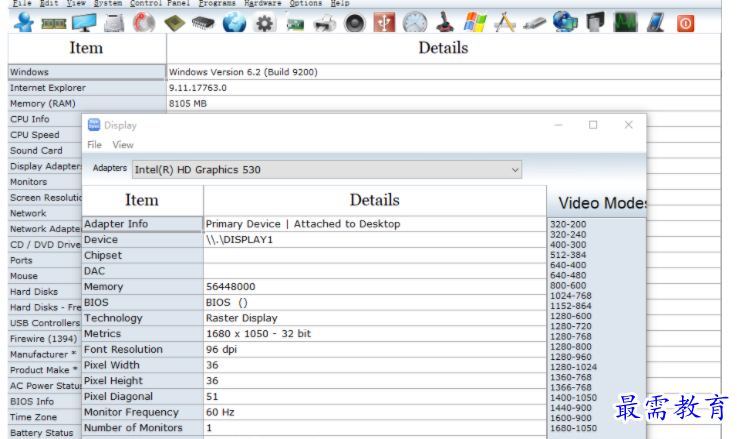Open the hard disk drive icon
Image resolution: width=737 pixels, height=439 pixels.
point(114,23)
